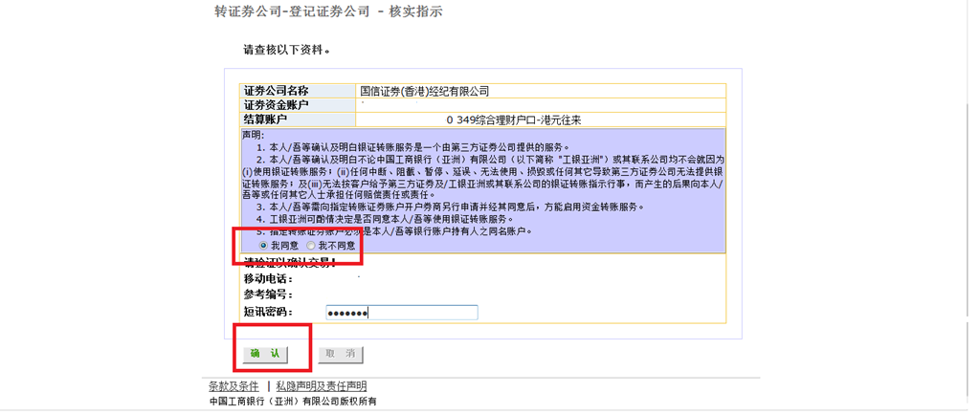Click the 移动电话 label
This screenshot has height=414, width=980.
coord(268,279)
